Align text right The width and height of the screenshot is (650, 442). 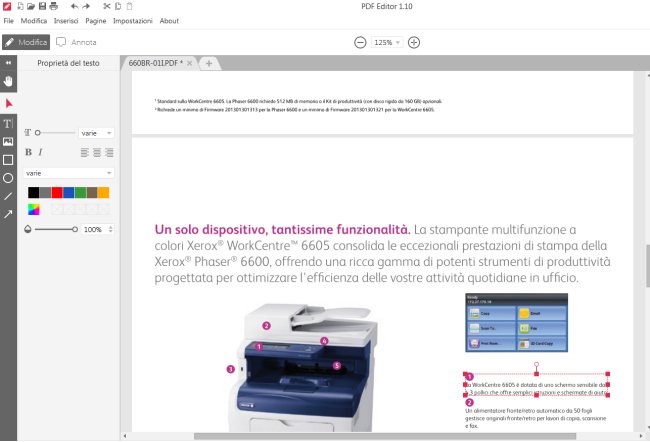tap(109, 153)
